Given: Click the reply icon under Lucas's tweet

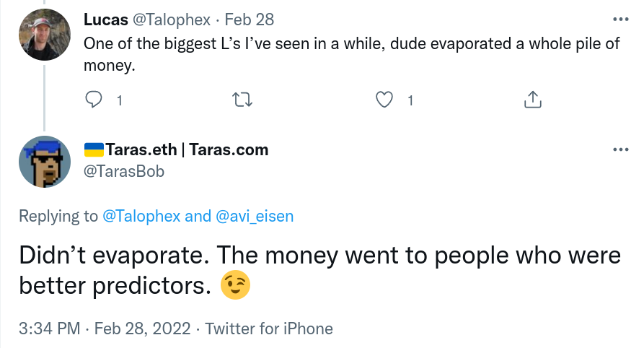Looking at the screenshot, I should pos(94,100).
